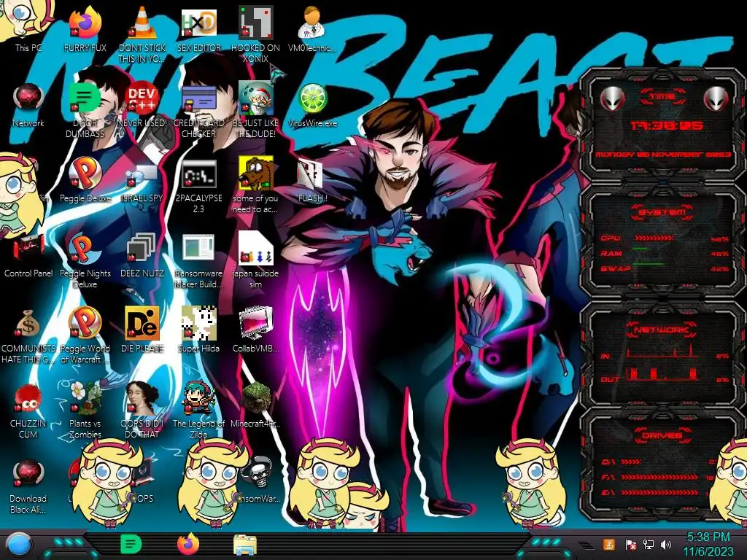
Task: Launch the FLASH ! desktop shortcut
Action: pyautogui.click(x=312, y=180)
